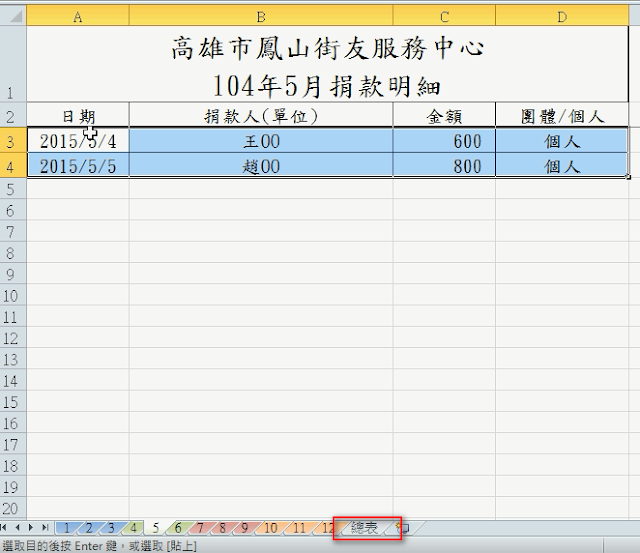Viewport: 640px width, 553px height.
Task: Click the 金額 header cell
Action: tap(444, 115)
